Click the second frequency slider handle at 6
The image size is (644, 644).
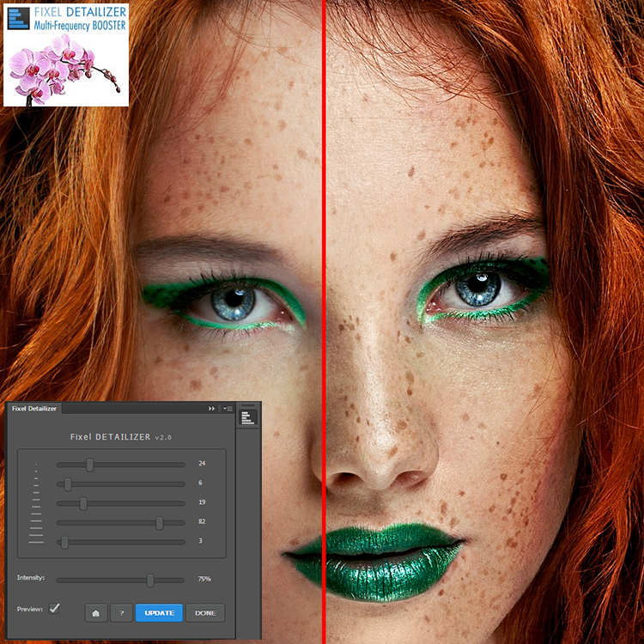[68, 483]
